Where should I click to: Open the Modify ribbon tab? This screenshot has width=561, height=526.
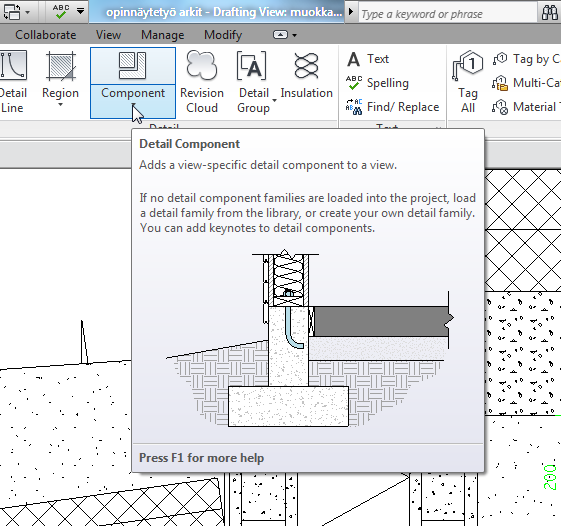(223, 35)
